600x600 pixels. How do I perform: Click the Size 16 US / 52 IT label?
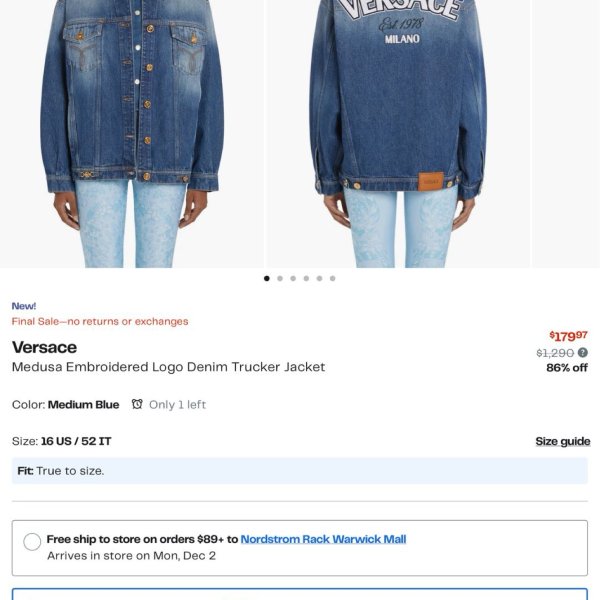(62, 441)
